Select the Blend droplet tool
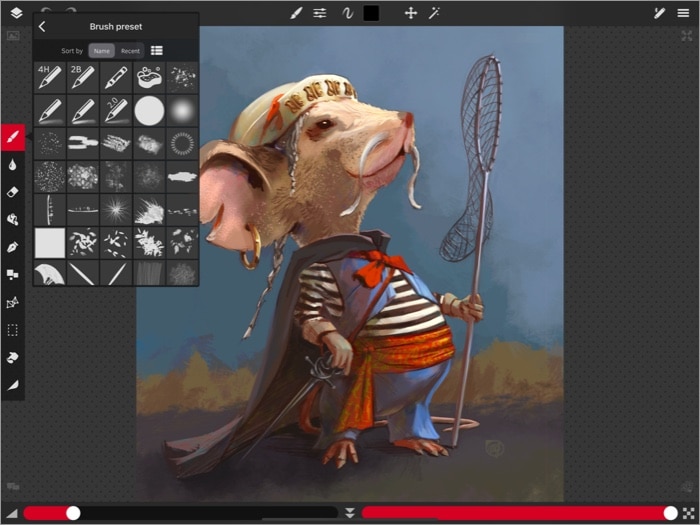Viewport: 700px width, 525px height. coord(13,164)
